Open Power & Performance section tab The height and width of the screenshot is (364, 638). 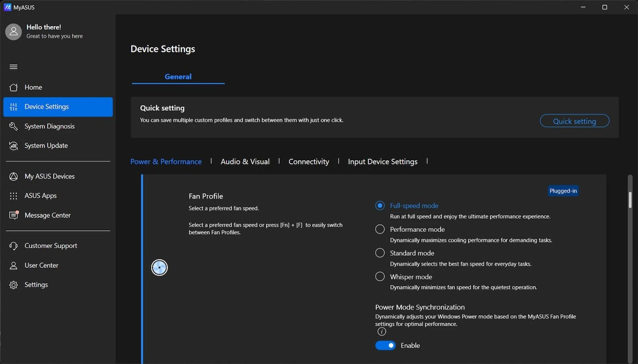point(166,161)
